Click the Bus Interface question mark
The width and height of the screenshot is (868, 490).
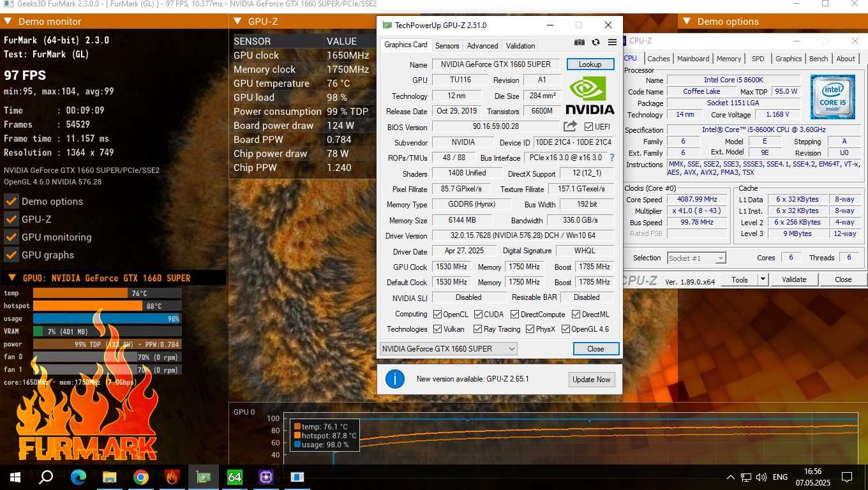point(612,158)
